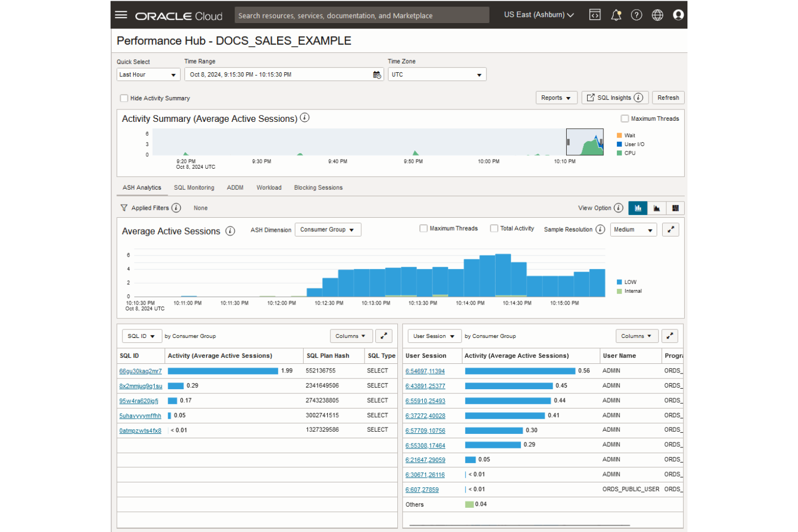Screen dimensions: 798x532
Task: Click the Others row in User Session table
Action: [x=543, y=505]
